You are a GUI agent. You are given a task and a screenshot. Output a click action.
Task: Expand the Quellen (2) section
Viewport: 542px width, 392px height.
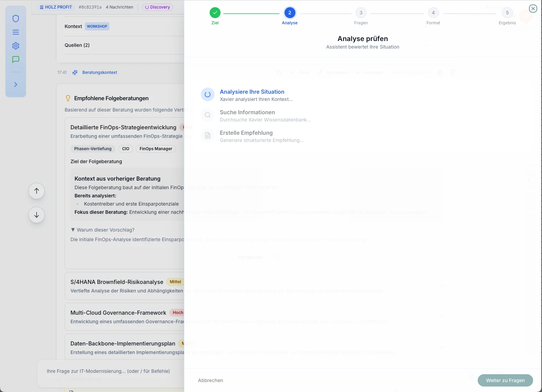point(77,45)
